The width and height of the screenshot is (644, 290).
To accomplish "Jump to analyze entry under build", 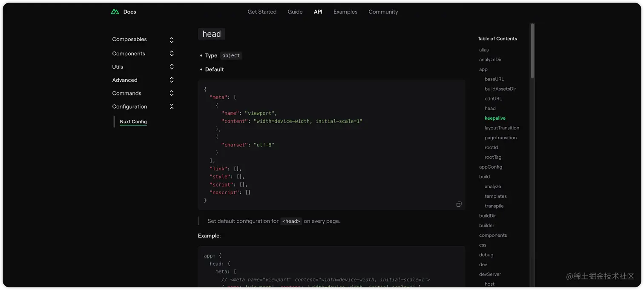I will click(x=493, y=187).
